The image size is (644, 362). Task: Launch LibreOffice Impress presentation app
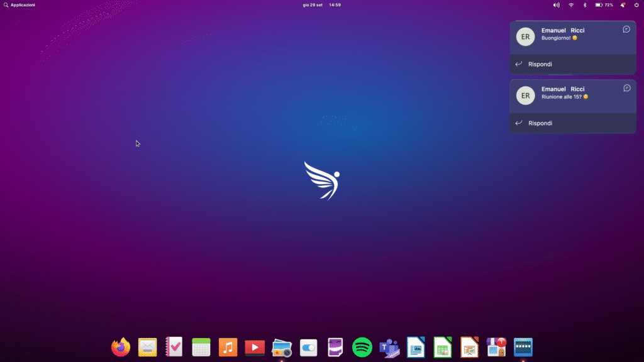point(470,347)
